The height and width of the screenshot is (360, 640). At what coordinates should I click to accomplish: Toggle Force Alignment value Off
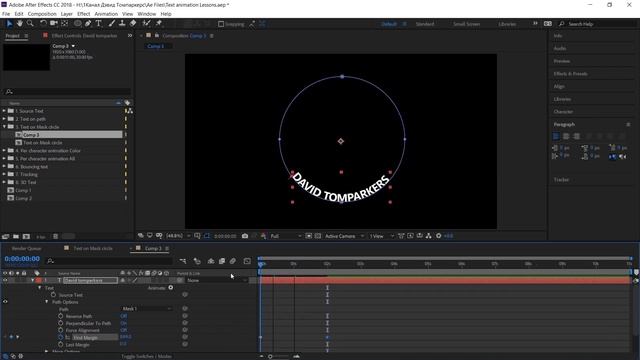124,330
